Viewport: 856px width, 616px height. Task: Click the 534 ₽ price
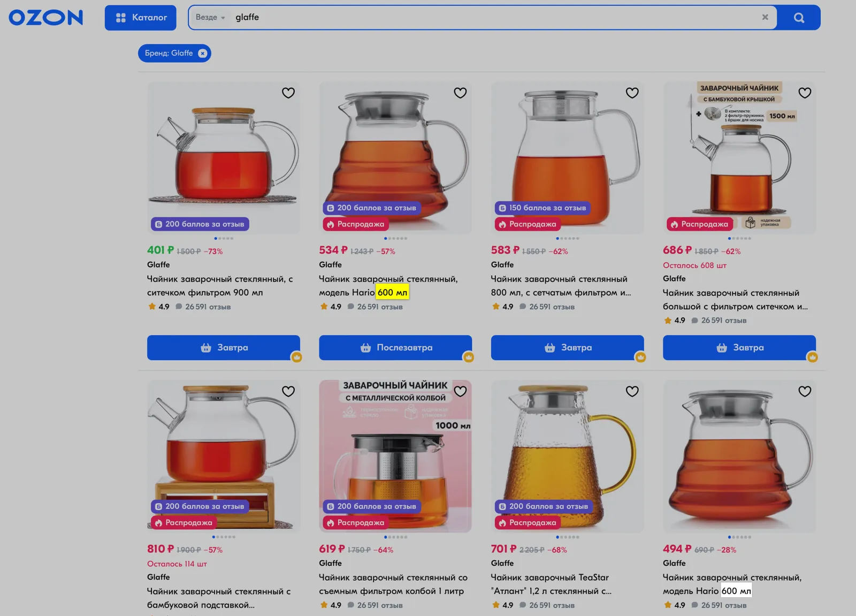click(333, 250)
